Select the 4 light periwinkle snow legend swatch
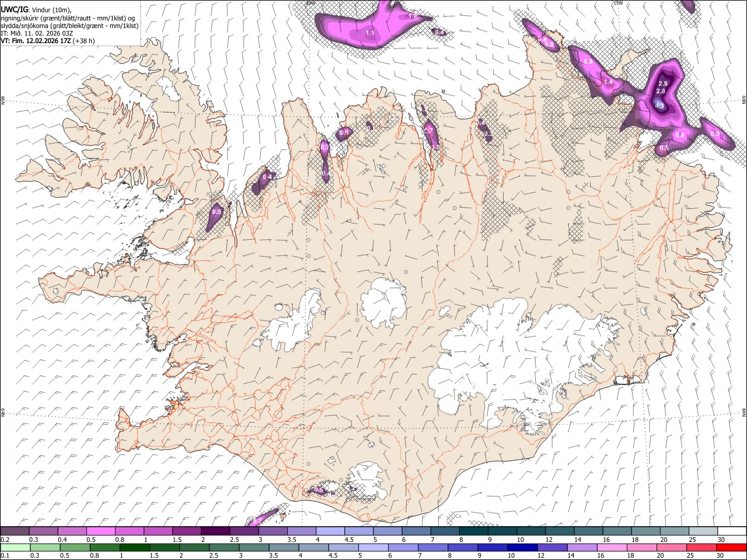 (329, 531)
